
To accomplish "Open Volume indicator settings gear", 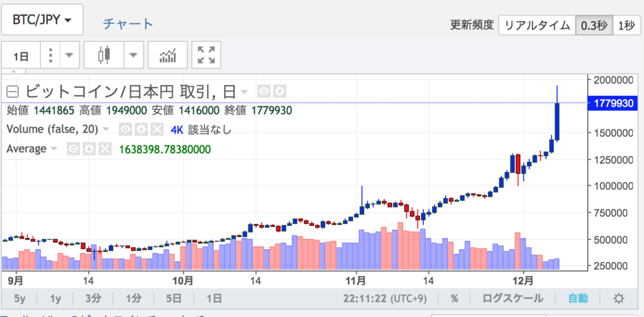I will click(142, 130).
